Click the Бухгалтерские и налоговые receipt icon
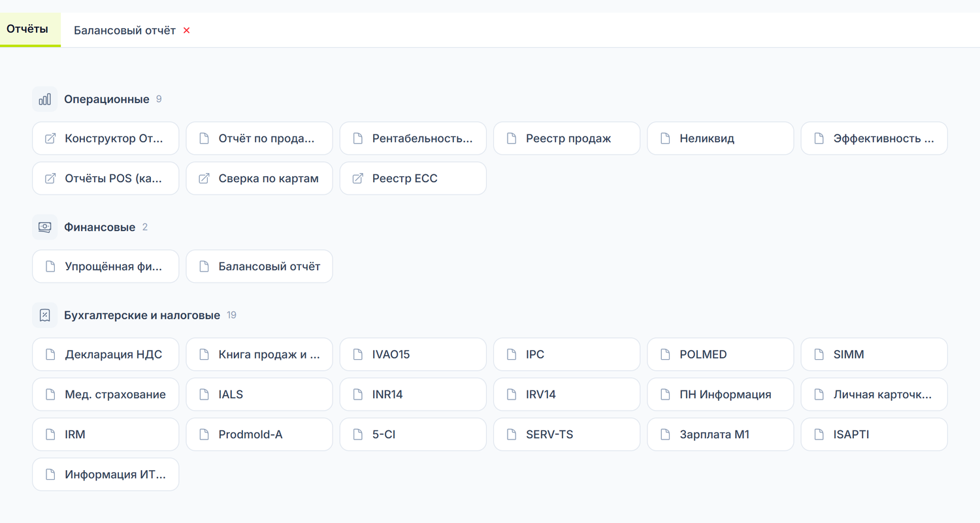Image resolution: width=980 pixels, height=523 pixels. pos(45,315)
